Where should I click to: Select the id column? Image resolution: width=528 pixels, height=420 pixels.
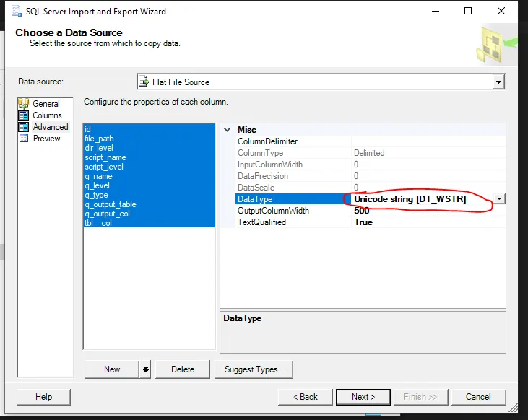tap(150, 129)
